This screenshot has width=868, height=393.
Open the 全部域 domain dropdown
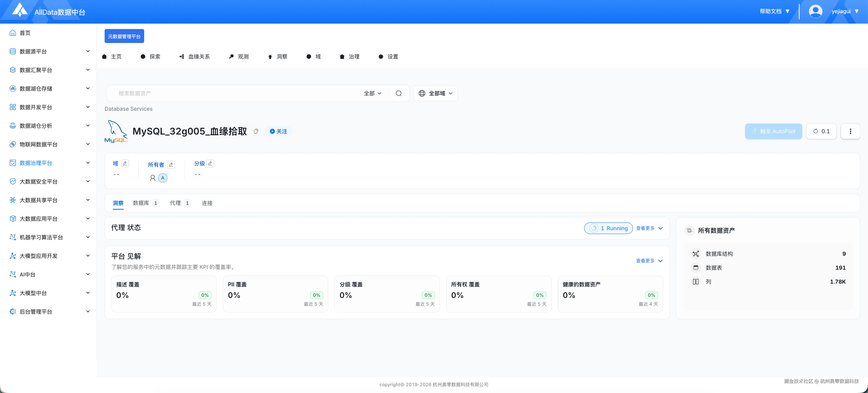(435, 93)
